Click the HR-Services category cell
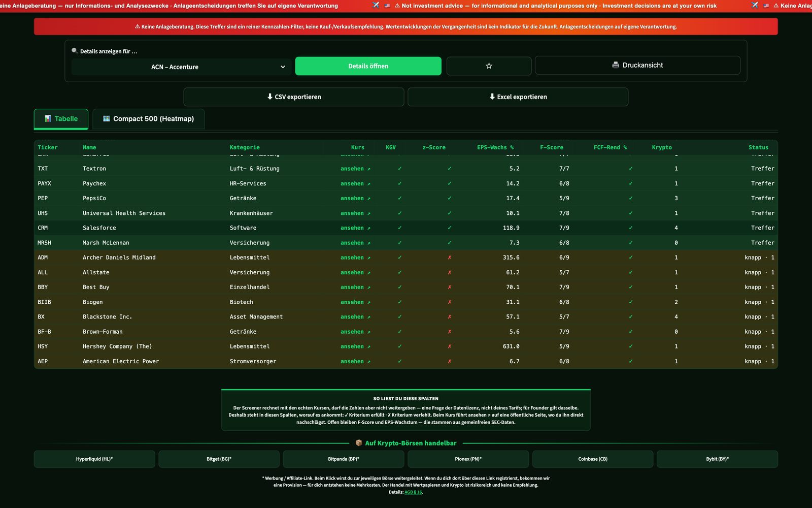The image size is (812, 508). click(x=248, y=183)
